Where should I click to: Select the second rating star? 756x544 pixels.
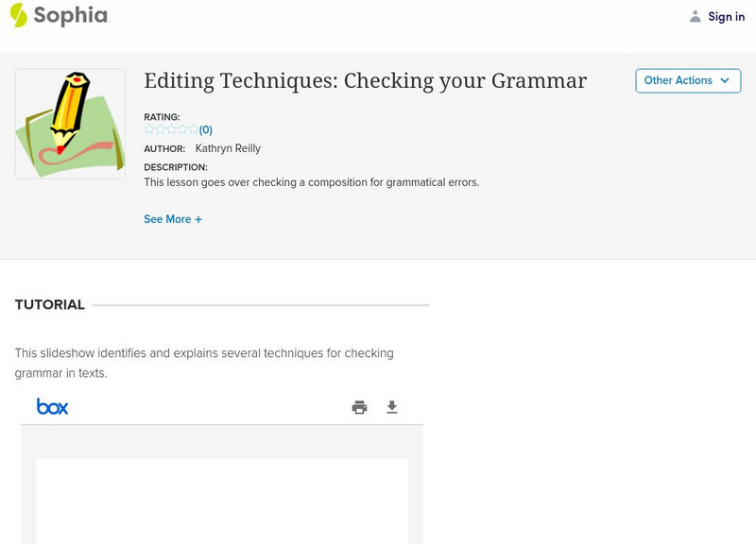[160, 129]
